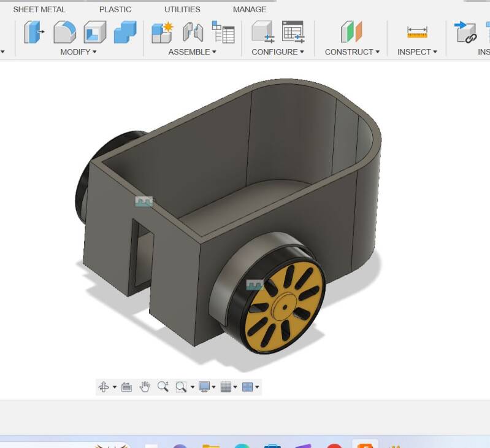
Task: Click the orange Fusion icon in taskbar
Action: [366, 446]
